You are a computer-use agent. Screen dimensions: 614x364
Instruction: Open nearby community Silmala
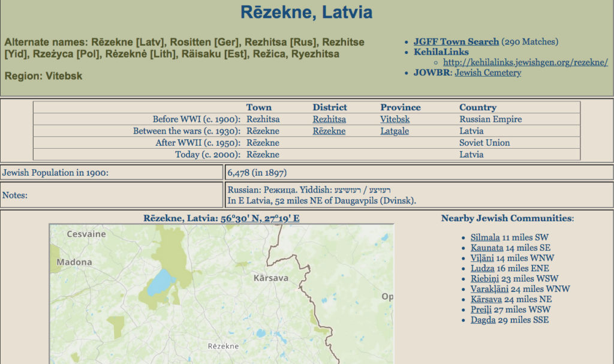[485, 237]
